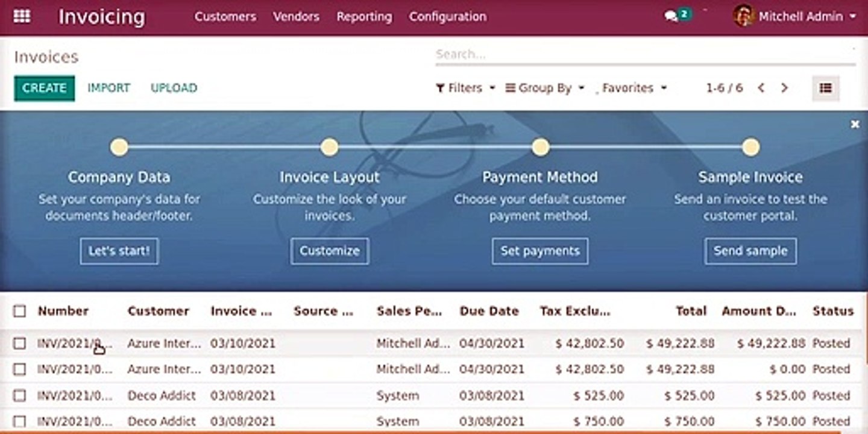Screen dimensions: 868x434
Task: Open first invoice's Total cell $ 49,222.88
Action: click(681, 343)
